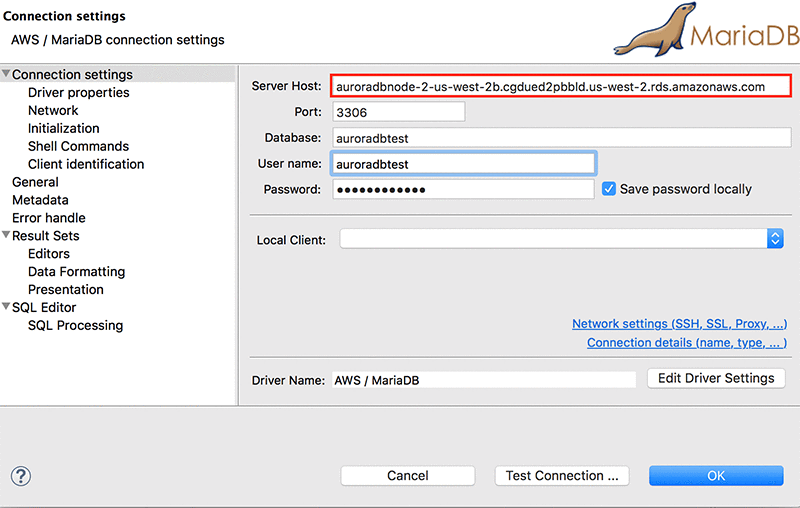The height and width of the screenshot is (508, 800).
Task: Click the Cancel button
Action: coord(408,475)
